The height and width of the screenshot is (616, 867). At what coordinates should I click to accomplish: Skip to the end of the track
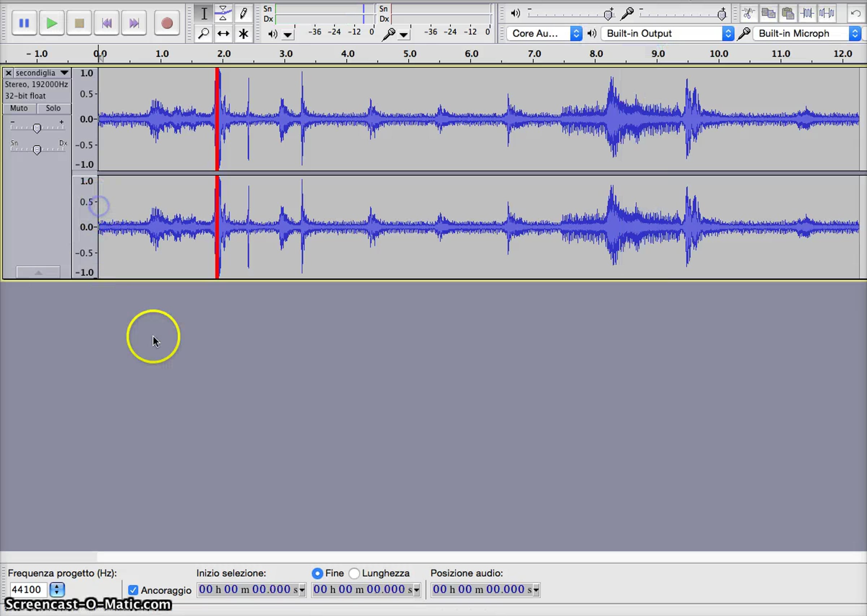click(134, 23)
